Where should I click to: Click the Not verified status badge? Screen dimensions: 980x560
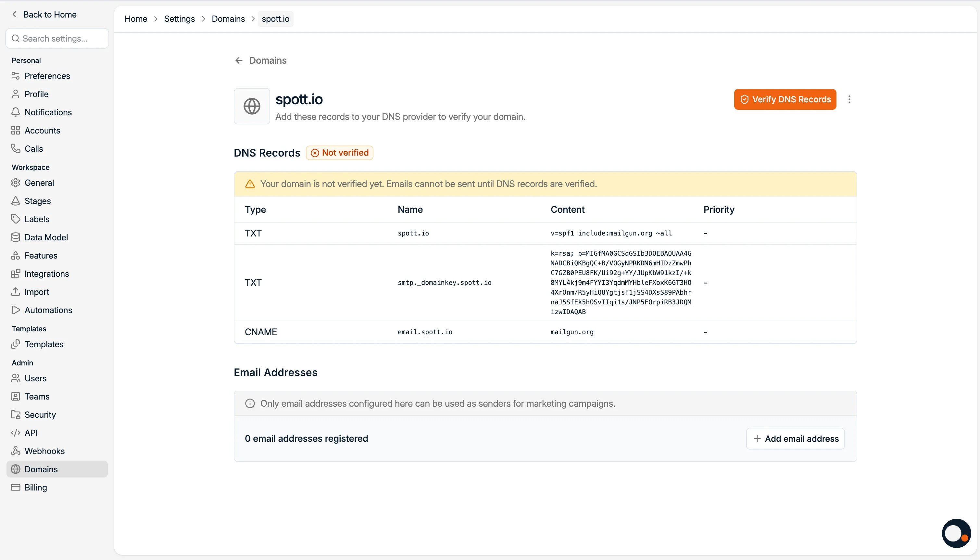[339, 153]
